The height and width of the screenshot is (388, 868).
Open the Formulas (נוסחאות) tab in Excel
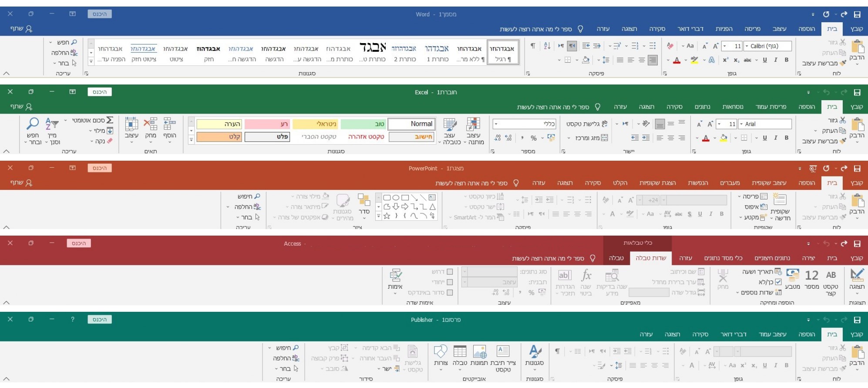pyautogui.click(x=733, y=107)
